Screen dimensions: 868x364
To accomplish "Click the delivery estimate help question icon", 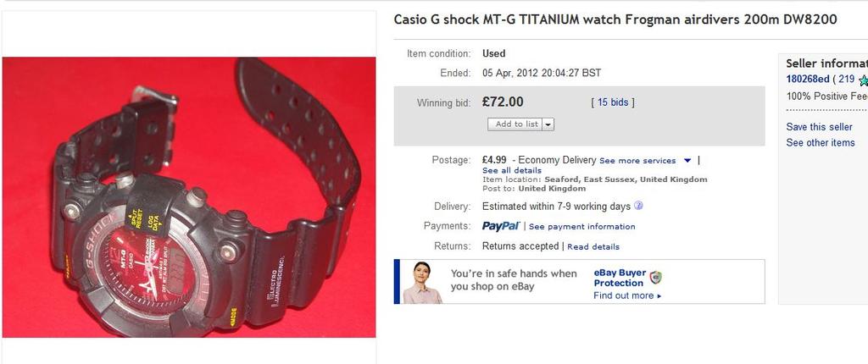I will 638,206.
